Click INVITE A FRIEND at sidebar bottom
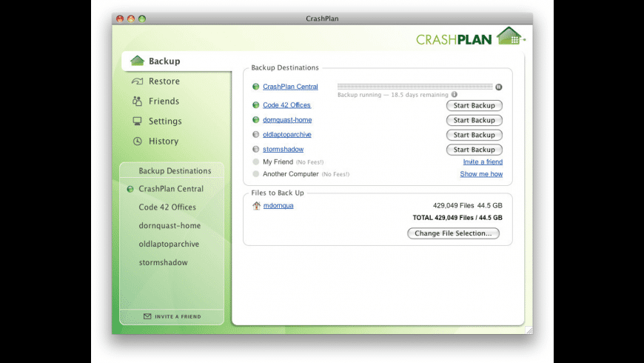 [178, 317]
